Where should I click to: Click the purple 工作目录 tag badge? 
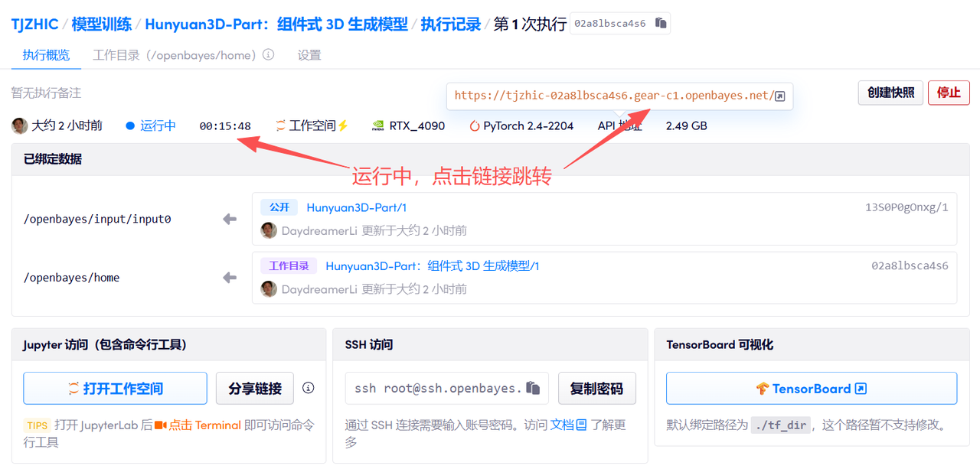point(289,266)
